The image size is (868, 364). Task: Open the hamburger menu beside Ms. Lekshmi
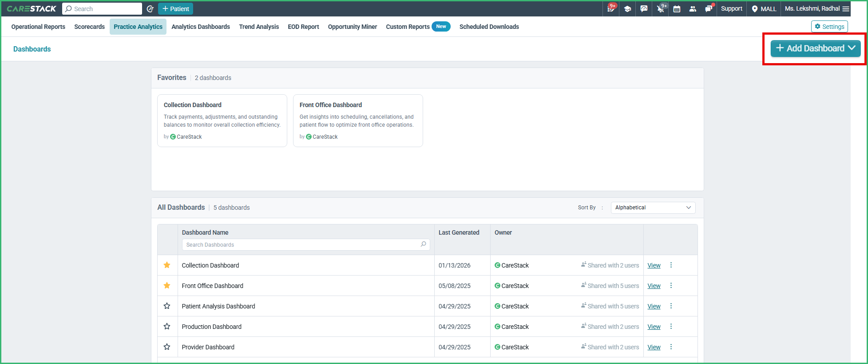[846, 9]
